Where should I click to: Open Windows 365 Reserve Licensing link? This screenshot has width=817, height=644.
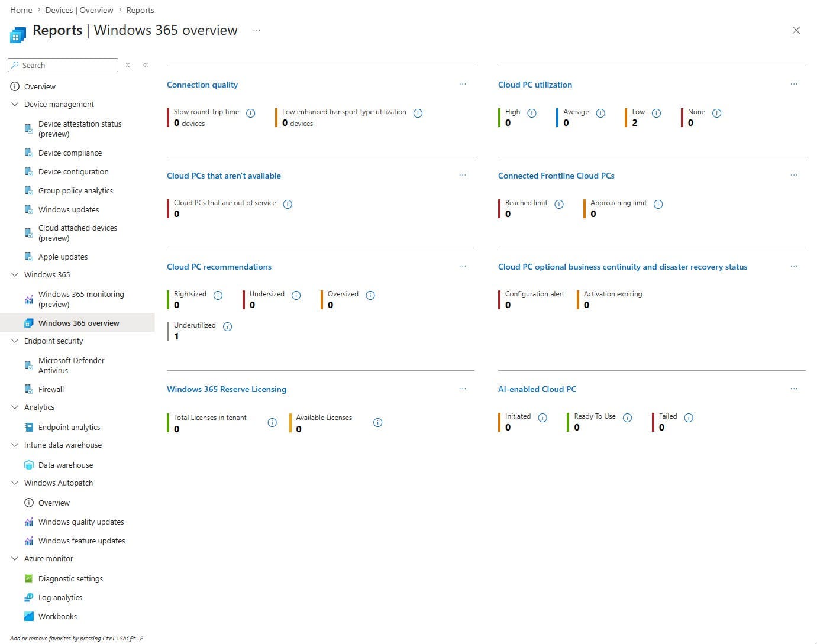tap(227, 389)
